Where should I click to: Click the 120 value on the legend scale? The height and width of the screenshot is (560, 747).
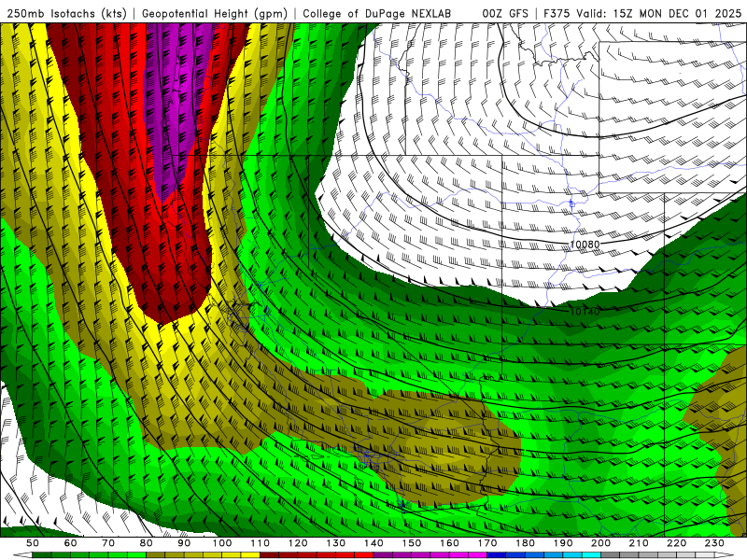(298, 543)
